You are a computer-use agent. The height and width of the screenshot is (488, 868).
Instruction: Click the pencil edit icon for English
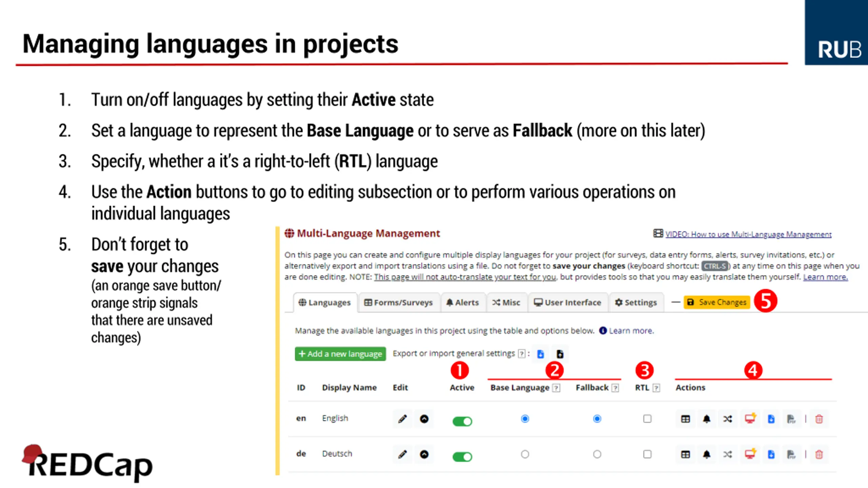tap(402, 419)
